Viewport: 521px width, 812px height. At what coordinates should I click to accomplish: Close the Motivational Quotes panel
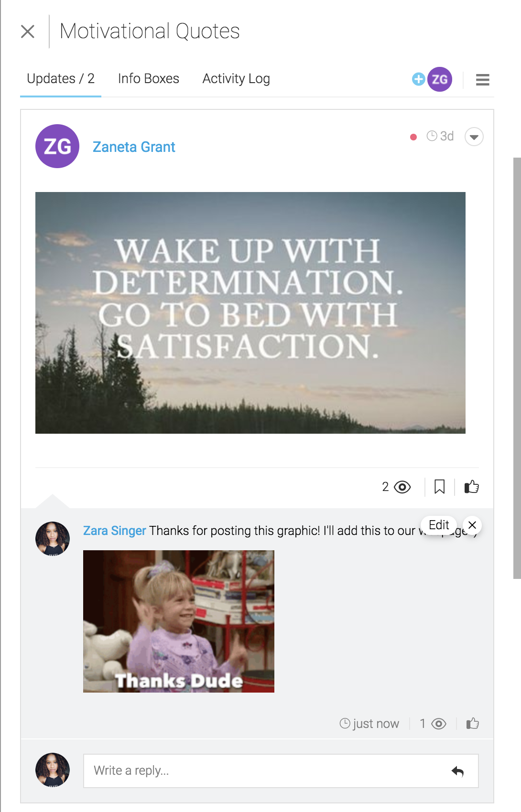tap(28, 32)
